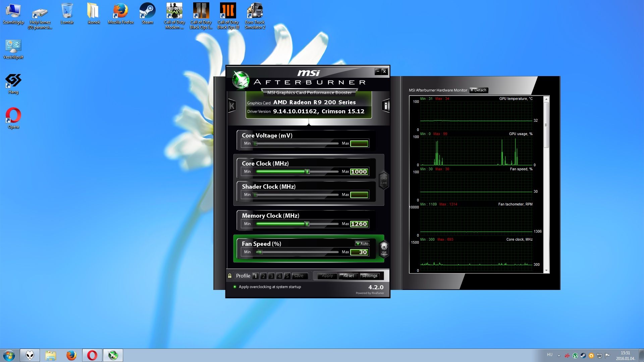Open the Lomtár recycle bin
The width and height of the screenshot is (644, 362).
tap(67, 14)
